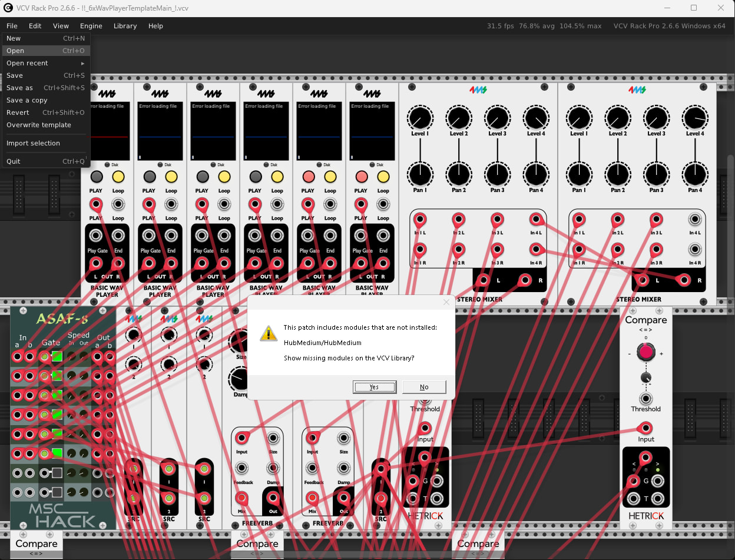This screenshot has width=735, height=560.
Task: Click No in the missing modules dialog
Action: coord(424,387)
